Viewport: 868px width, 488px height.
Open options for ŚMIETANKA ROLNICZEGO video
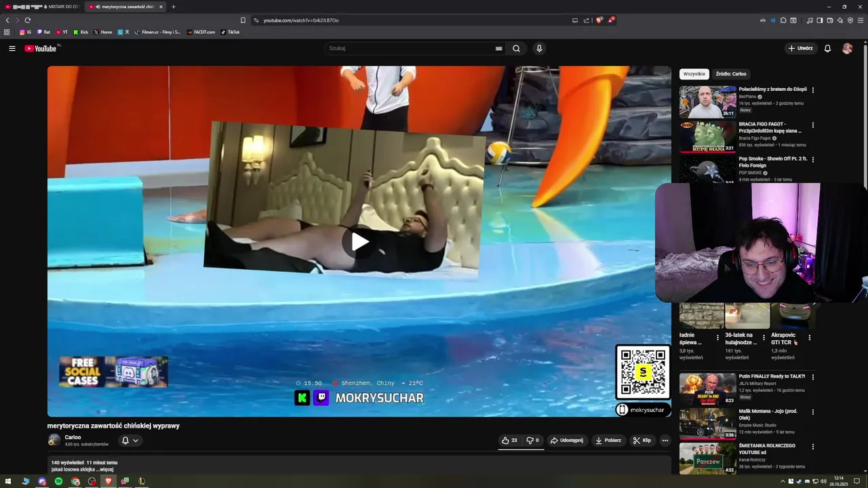(x=812, y=447)
